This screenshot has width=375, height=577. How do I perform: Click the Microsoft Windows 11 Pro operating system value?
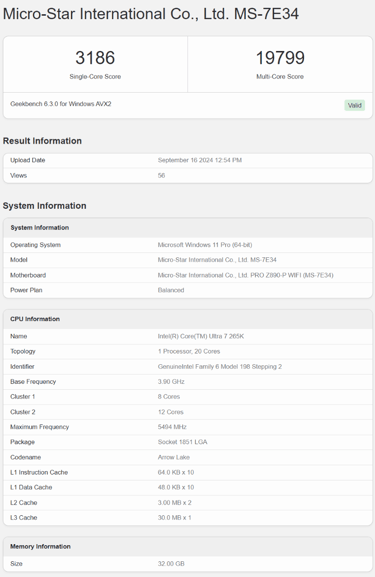205,245
